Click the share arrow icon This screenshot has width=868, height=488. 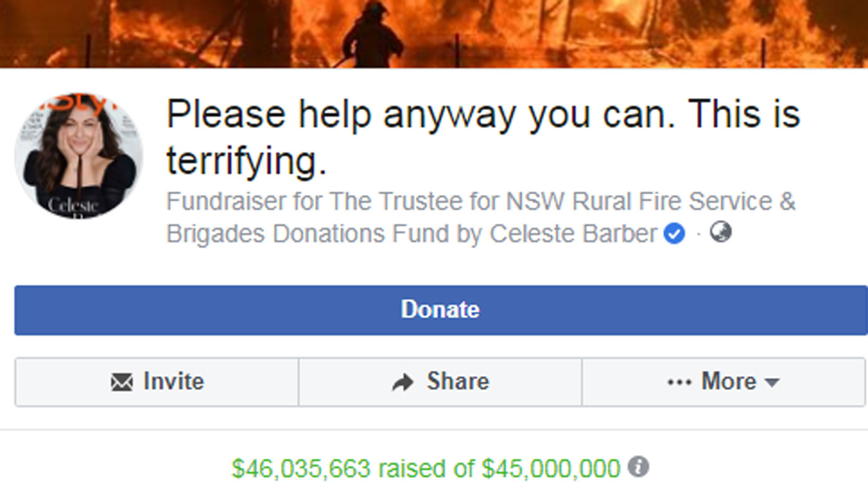(404, 382)
